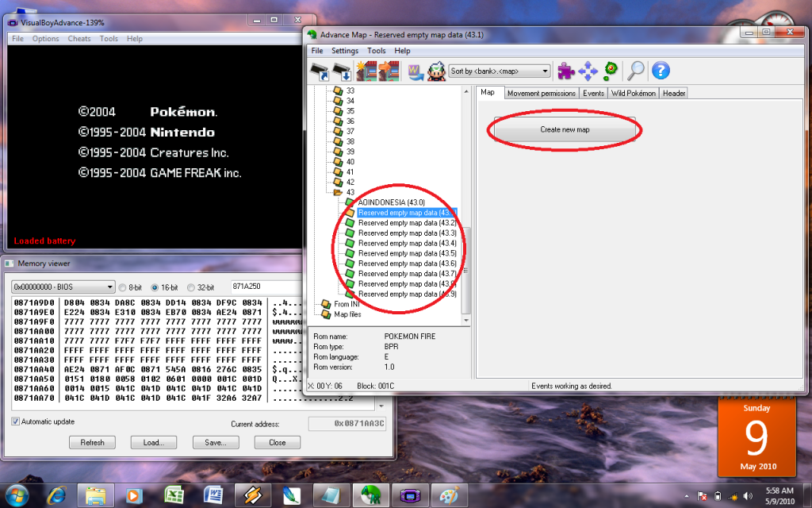Launch Internet Explorer from the taskbar
The width and height of the screenshot is (812, 508).
pos(56,495)
